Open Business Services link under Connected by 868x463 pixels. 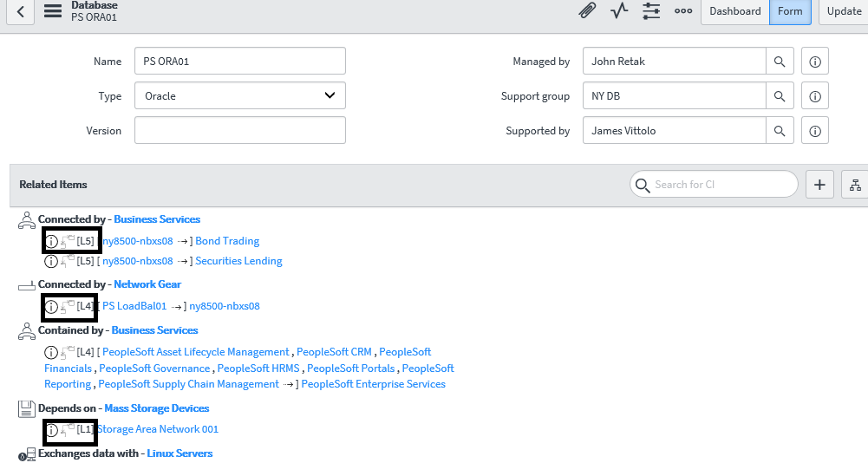point(157,219)
